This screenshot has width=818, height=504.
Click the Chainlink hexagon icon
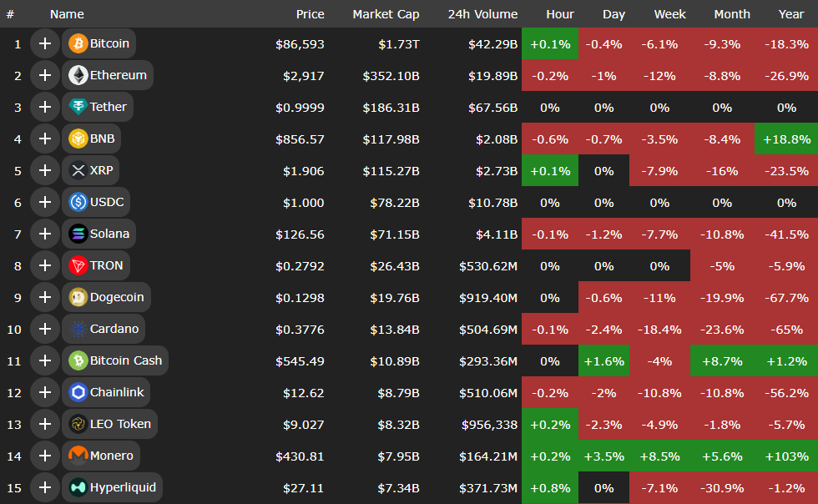click(x=78, y=392)
